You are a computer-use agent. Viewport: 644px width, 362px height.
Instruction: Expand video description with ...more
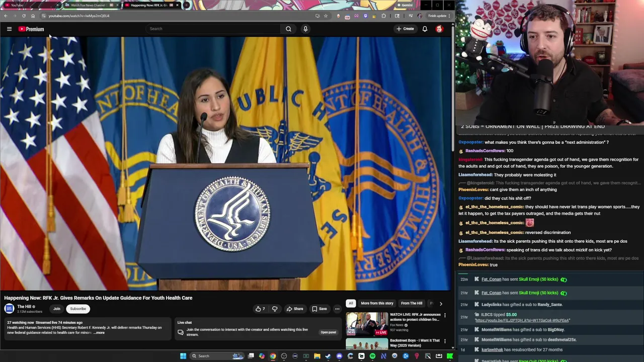point(99,332)
